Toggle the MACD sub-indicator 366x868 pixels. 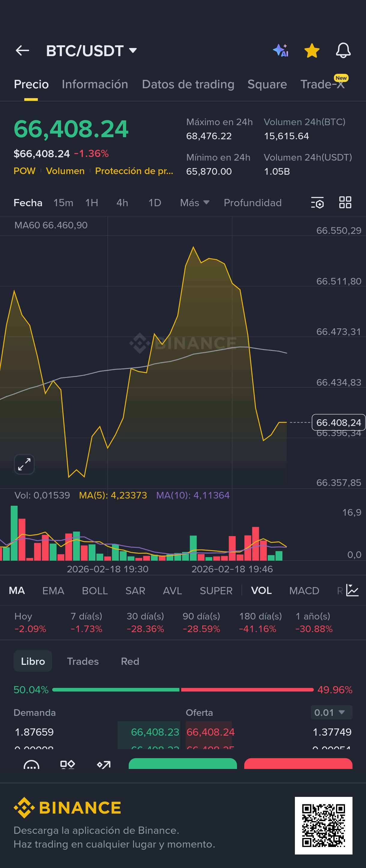point(304,590)
